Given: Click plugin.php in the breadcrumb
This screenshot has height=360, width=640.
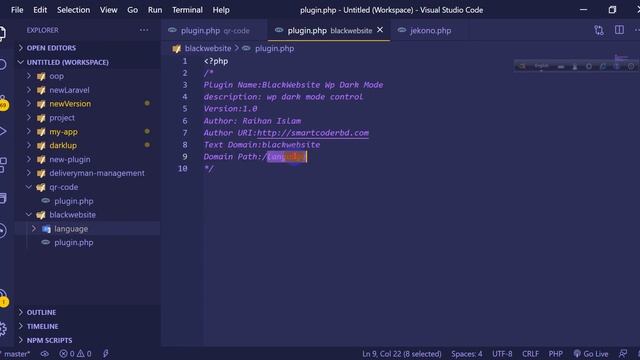Looking at the screenshot, I should (274, 49).
